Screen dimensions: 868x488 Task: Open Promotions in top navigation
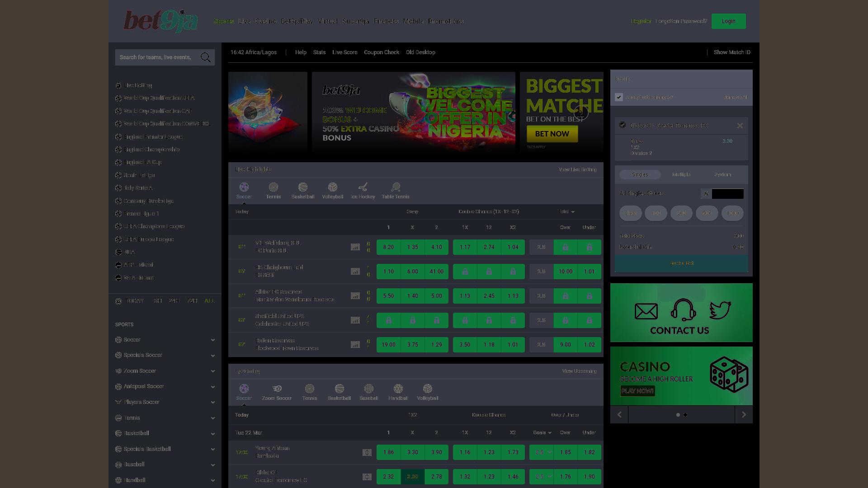point(446,21)
